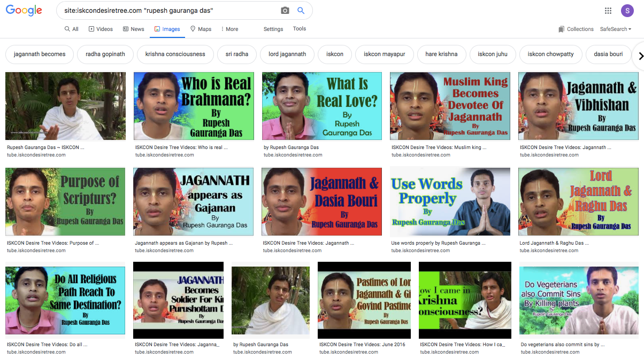Open 'Pastimes of Lord Jagannath' thumbnail
Viewport: 644px width, 359px height.
[364, 301]
